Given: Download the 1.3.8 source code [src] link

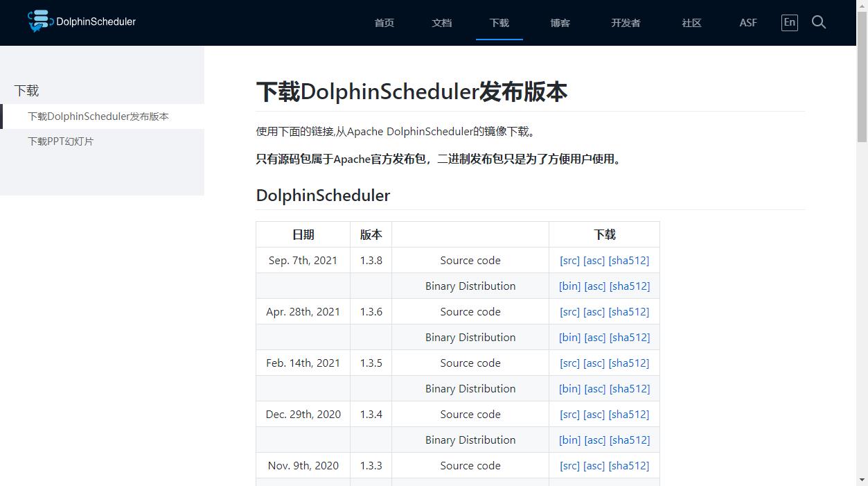Looking at the screenshot, I should click(x=569, y=260).
